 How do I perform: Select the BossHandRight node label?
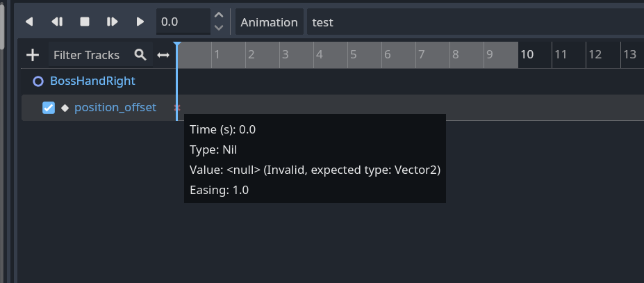(92, 81)
